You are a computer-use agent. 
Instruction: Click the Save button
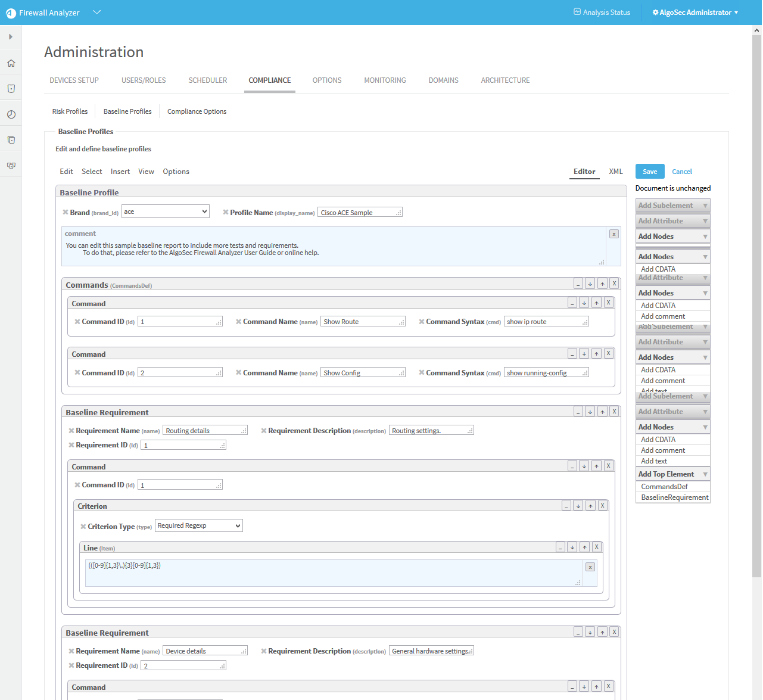pyautogui.click(x=649, y=172)
